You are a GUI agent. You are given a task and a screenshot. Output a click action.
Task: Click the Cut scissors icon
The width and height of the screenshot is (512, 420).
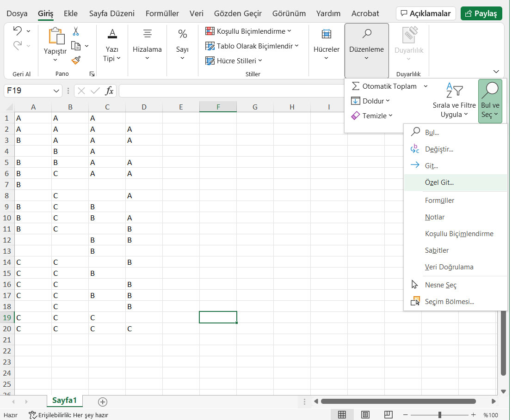coord(76,31)
